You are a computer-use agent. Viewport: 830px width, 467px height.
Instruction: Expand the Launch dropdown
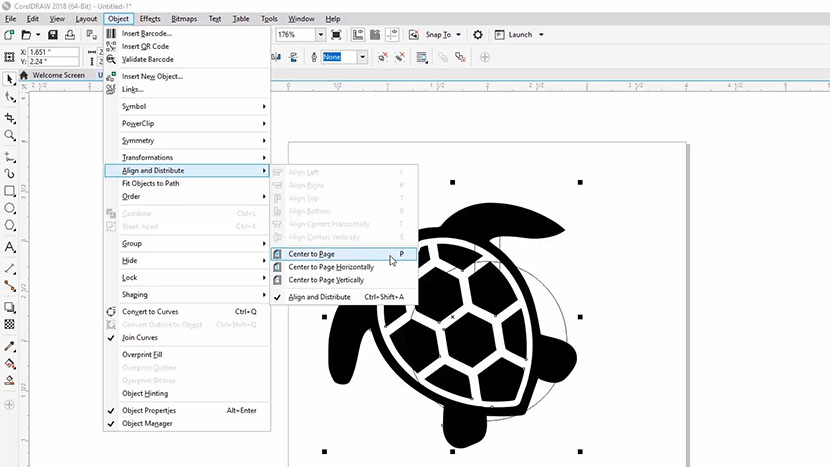point(541,34)
